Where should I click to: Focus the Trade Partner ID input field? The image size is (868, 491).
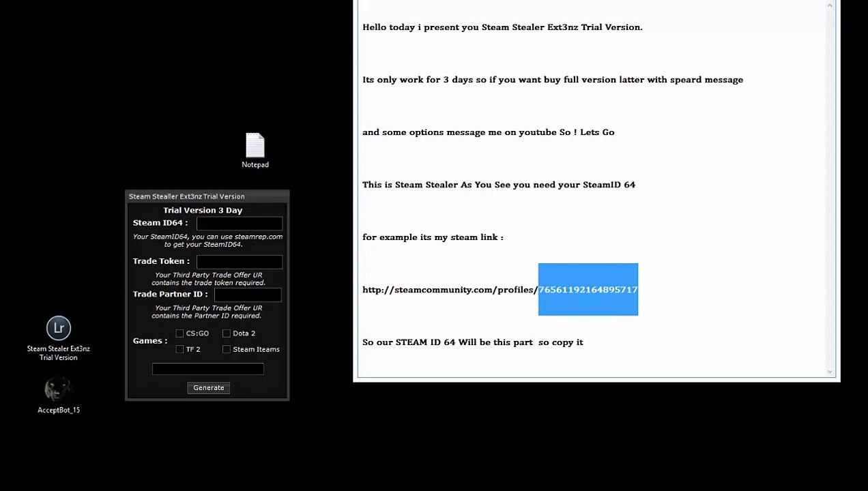coord(248,294)
